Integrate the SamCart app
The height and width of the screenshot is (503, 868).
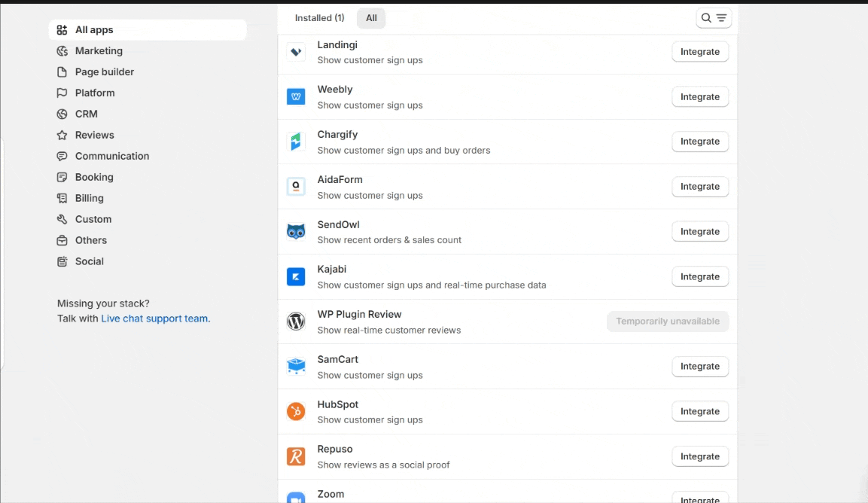(x=700, y=366)
